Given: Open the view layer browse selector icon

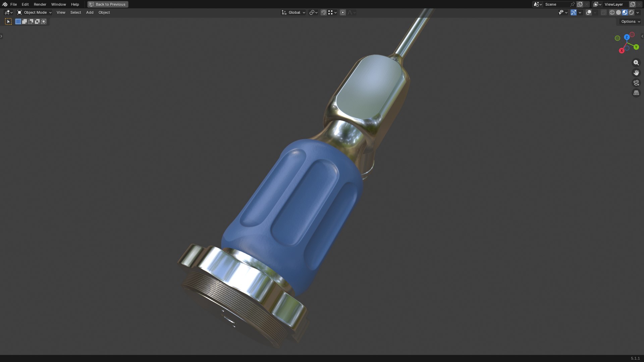Looking at the screenshot, I should click(597, 4).
